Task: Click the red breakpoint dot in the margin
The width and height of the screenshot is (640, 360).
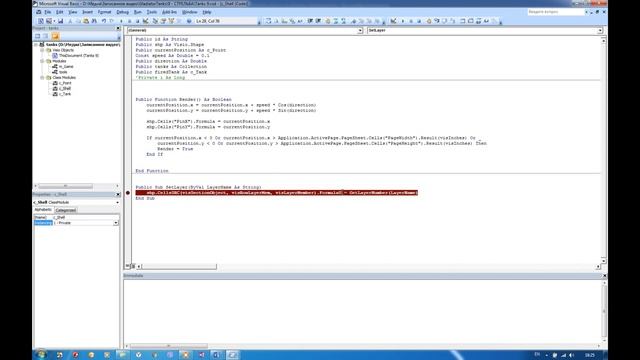Action: coord(128,193)
